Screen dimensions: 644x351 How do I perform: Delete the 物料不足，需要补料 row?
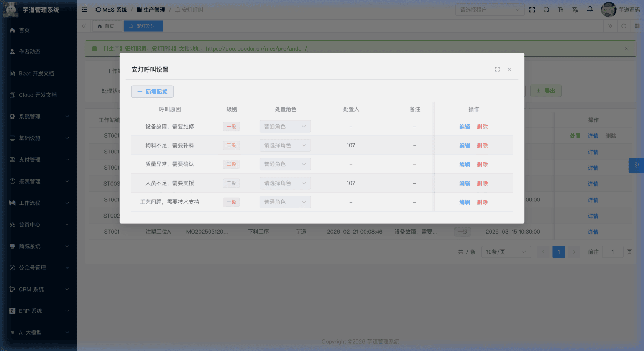coord(482,146)
